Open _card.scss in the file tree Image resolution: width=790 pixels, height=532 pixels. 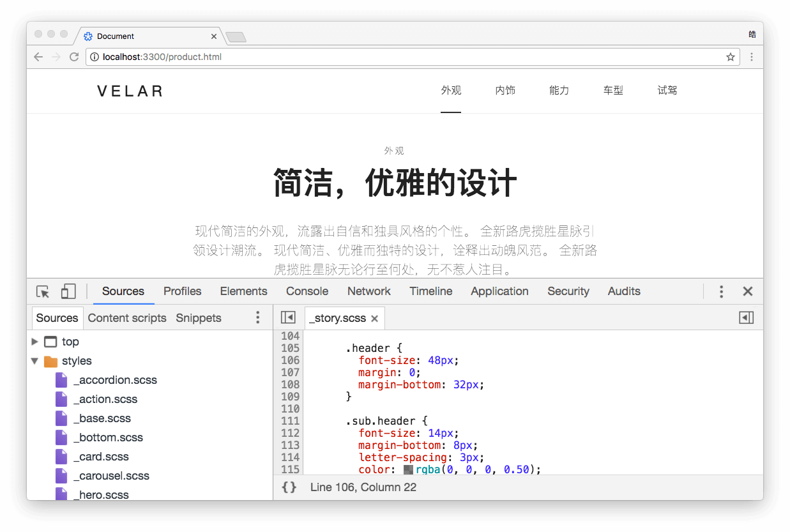101,457
